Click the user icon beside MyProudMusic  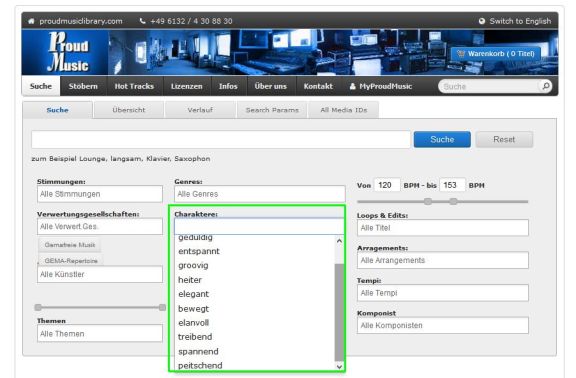click(x=353, y=86)
